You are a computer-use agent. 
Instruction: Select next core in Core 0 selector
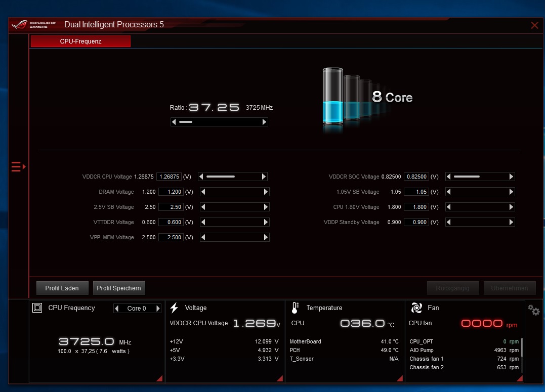point(158,309)
